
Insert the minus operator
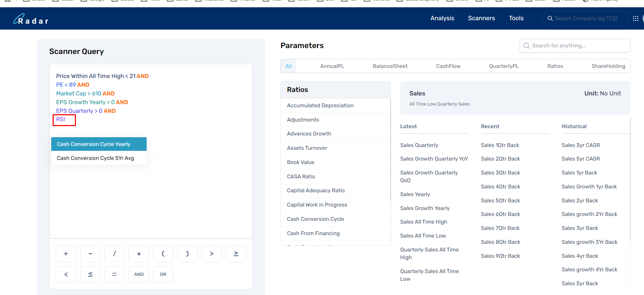pyautogui.click(x=90, y=254)
